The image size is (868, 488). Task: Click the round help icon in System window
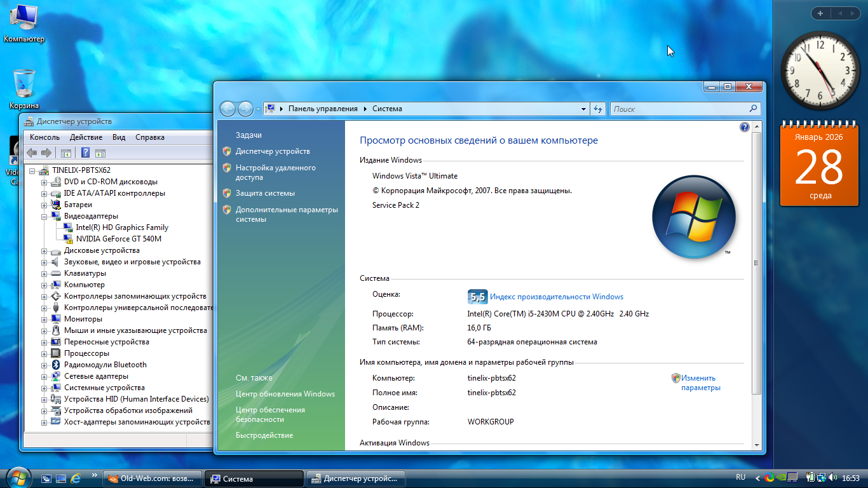coord(745,127)
